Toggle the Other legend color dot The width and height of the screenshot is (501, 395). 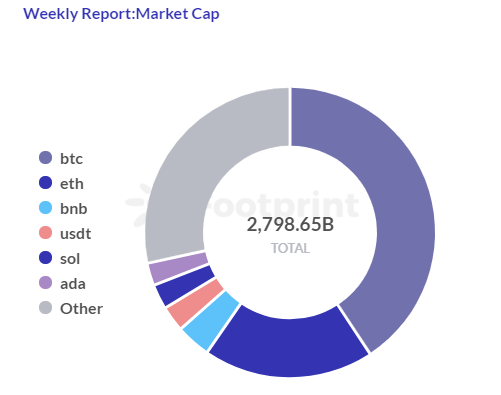tap(45, 308)
